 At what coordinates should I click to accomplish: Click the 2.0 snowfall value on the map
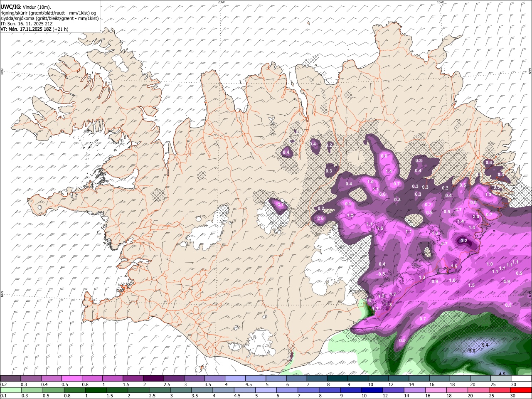pos(476,217)
